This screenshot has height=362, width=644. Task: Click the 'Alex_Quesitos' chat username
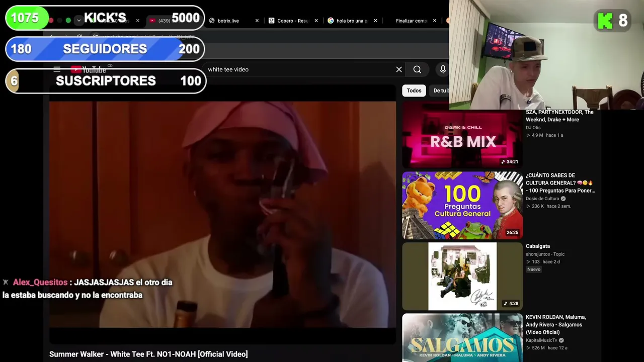(x=40, y=283)
